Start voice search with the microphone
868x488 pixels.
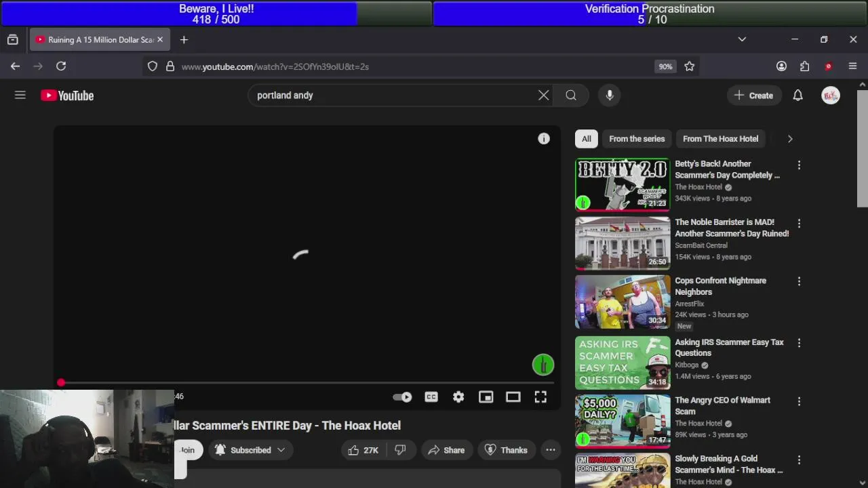click(610, 96)
